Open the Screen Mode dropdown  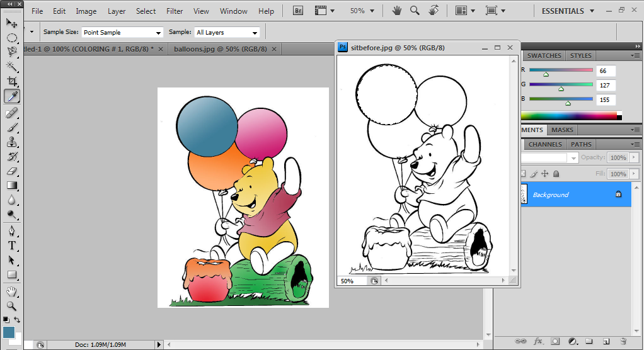pos(495,11)
